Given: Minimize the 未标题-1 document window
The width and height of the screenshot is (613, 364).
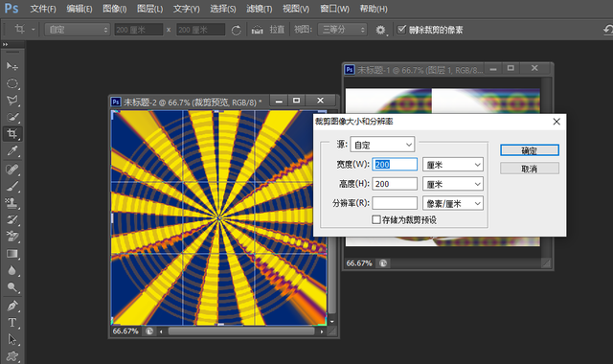Looking at the screenshot, I should [493, 68].
